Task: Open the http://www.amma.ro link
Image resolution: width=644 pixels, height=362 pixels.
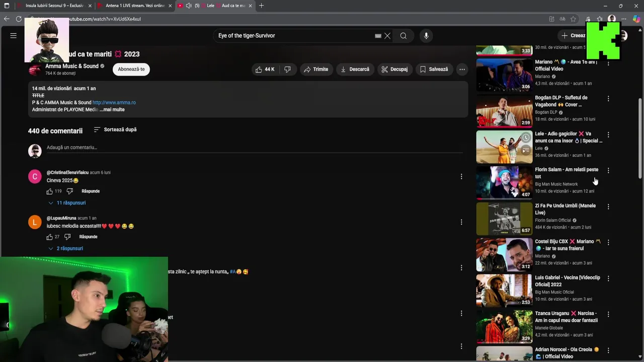Action: [114, 103]
